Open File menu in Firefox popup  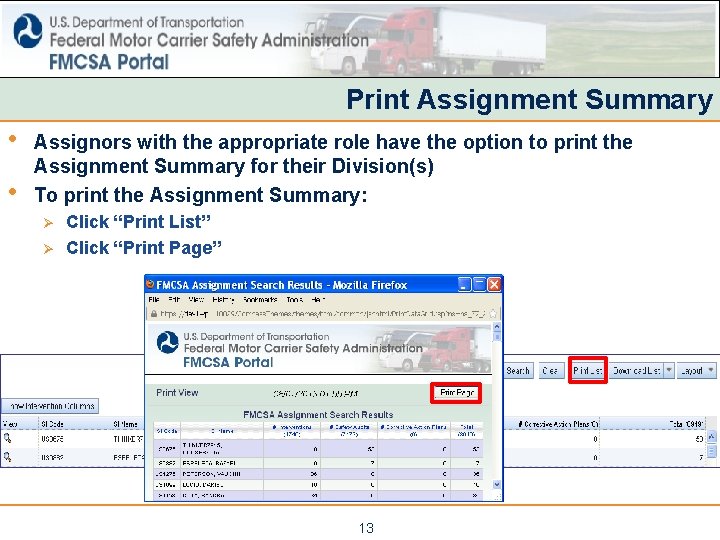pyautogui.click(x=154, y=299)
